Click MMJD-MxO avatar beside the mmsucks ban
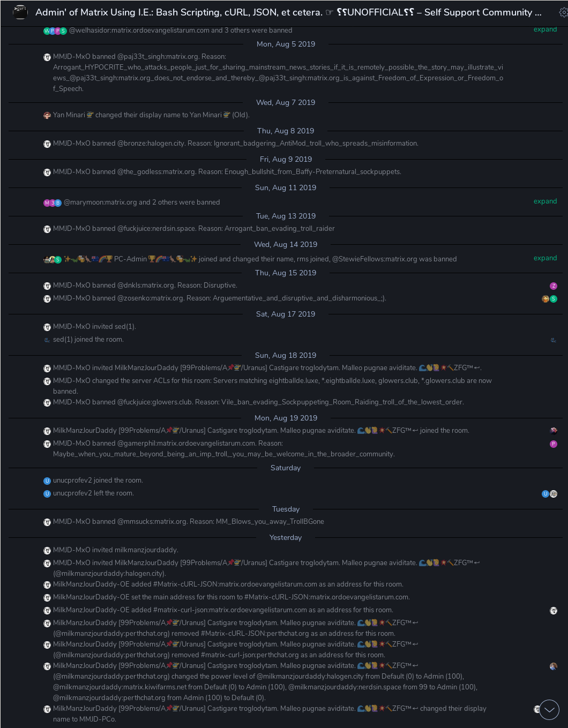The image size is (568, 728). click(47, 522)
